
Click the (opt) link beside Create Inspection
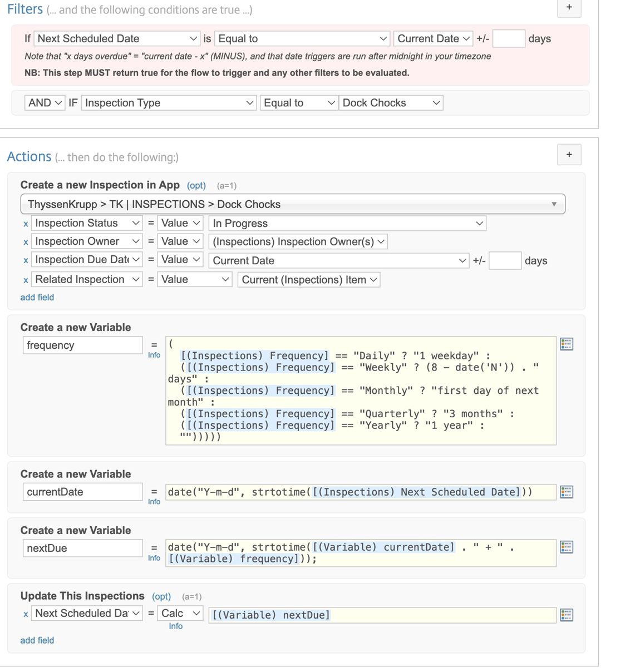tap(196, 186)
